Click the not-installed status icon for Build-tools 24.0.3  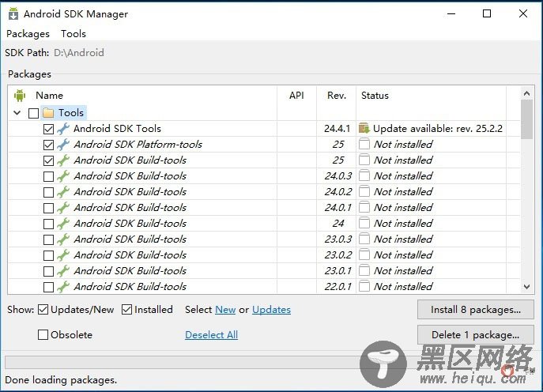[x=364, y=176]
